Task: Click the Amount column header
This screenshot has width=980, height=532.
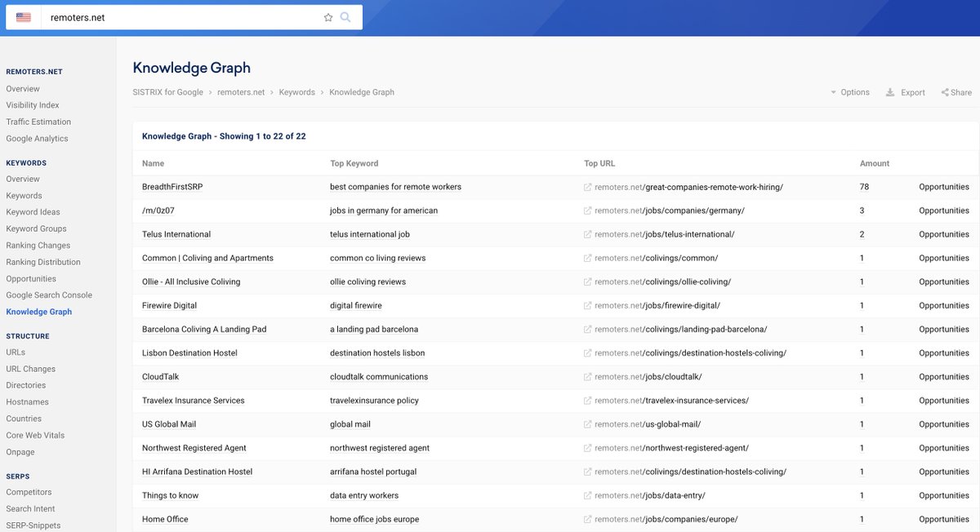Action: point(875,163)
